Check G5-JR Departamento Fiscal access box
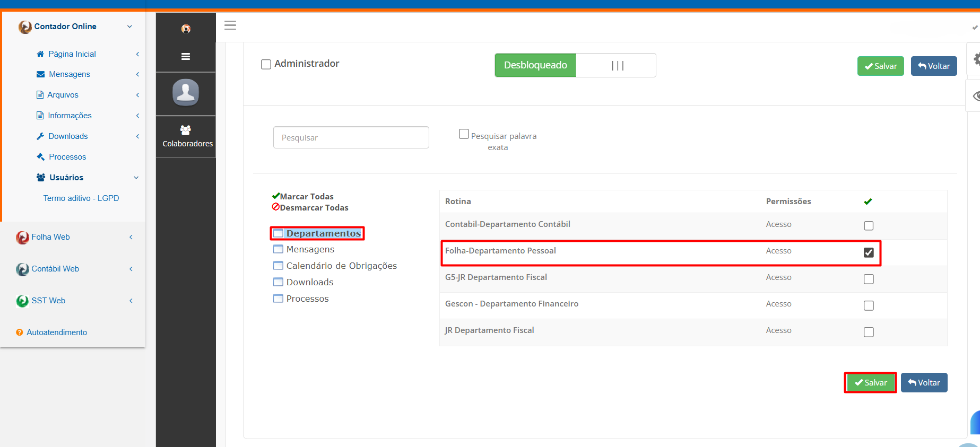This screenshot has width=980, height=447. [869, 279]
